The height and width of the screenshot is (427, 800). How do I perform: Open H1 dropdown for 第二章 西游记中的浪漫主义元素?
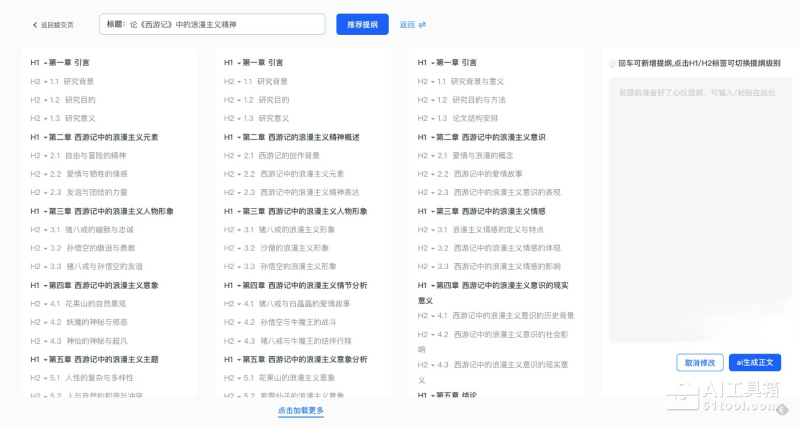pos(39,137)
